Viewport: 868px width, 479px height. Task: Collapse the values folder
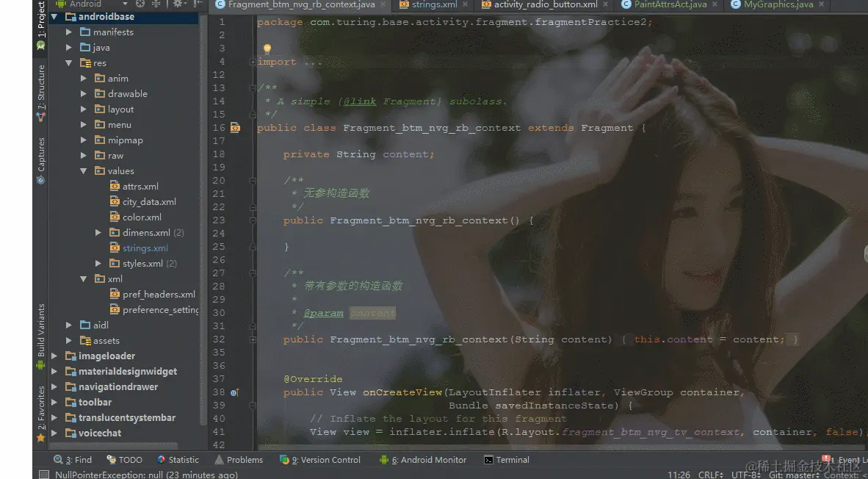coord(84,171)
